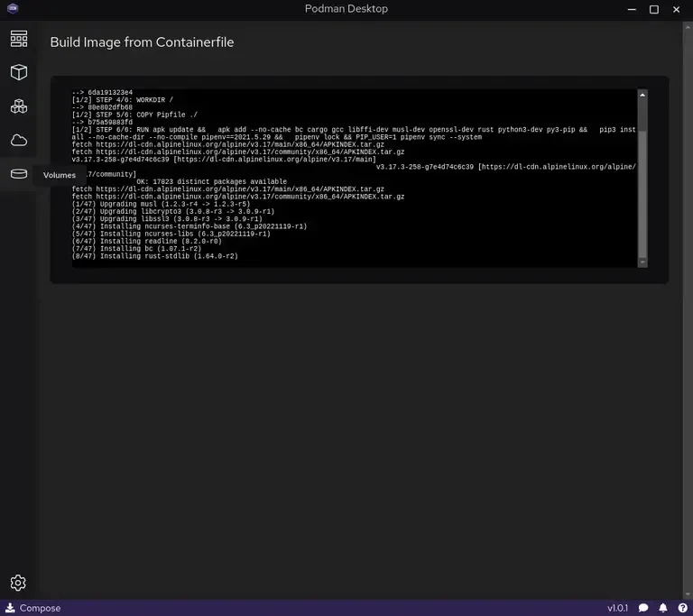Click the '--> 80e802dfb68' log line
The image size is (693, 616).
(x=102, y=107)
